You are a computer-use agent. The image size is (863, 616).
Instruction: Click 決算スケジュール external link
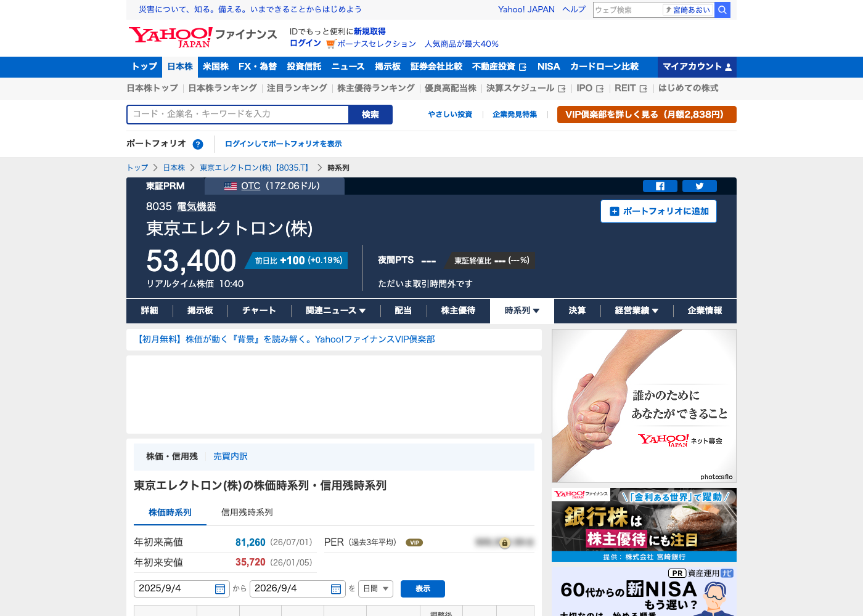pos(526,88)
